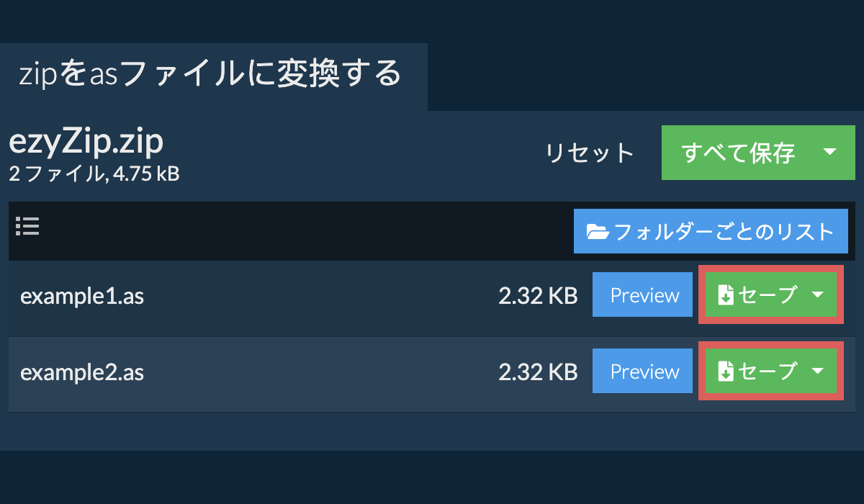Click download file icon for example2.as
This screenshot has width=864, height=504.
click(x=726, y=372)
